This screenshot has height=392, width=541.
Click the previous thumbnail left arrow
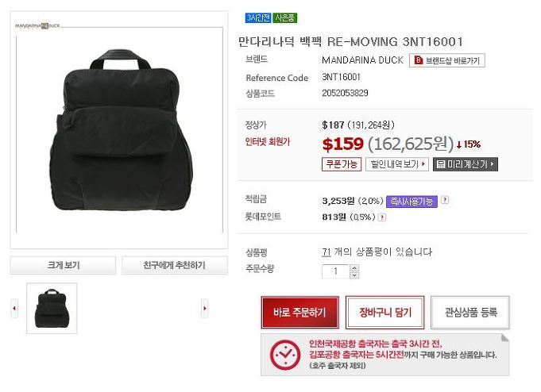point(14,308)
